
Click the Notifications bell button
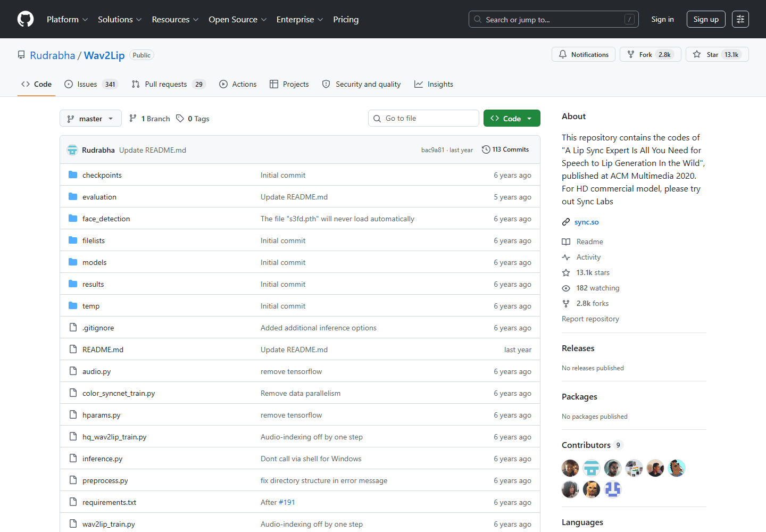tap(584, 54)
